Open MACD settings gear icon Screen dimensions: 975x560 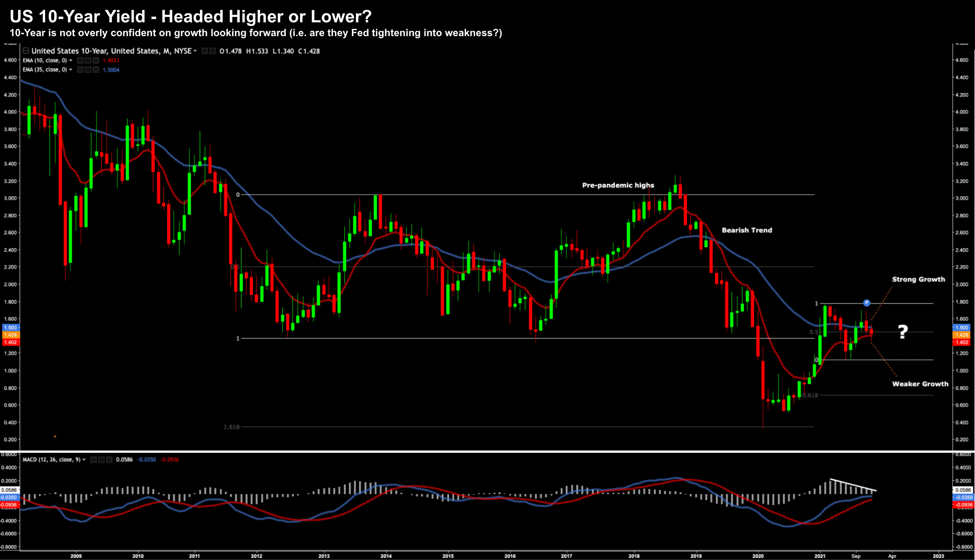(x=101, y=460)
